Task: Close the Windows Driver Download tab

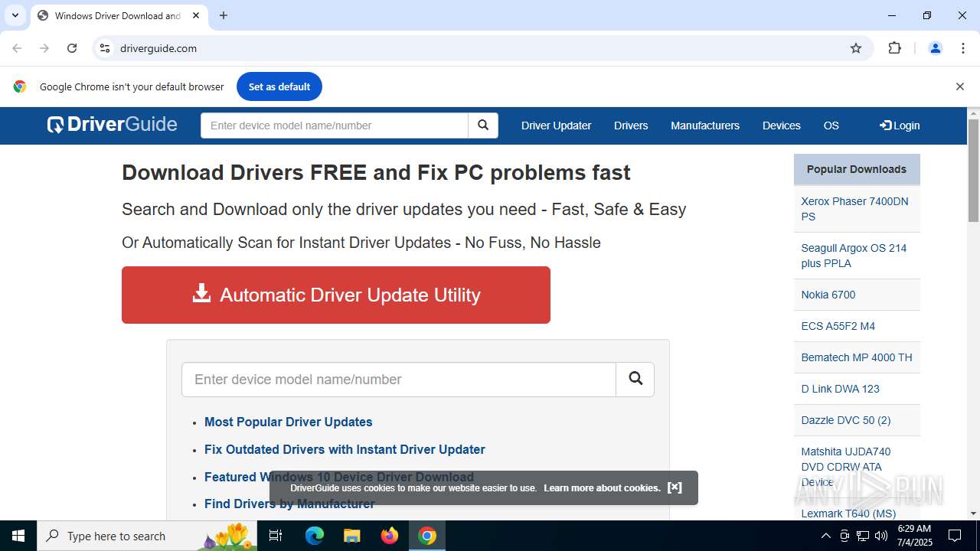Action: click(x=196, y=15)
